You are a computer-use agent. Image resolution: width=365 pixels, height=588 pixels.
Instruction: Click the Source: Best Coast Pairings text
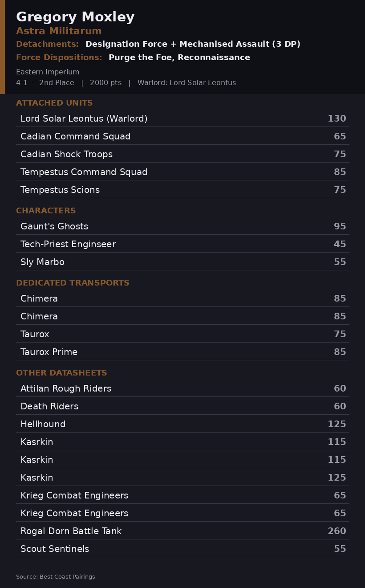(56, 576)
